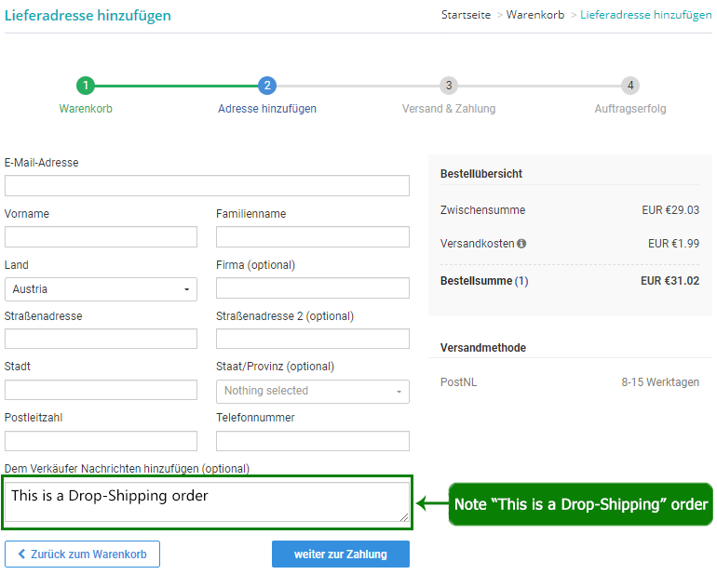Click step 4 Auftragserfolg circle
717x588 pixels.
click(x=630, y=86)
